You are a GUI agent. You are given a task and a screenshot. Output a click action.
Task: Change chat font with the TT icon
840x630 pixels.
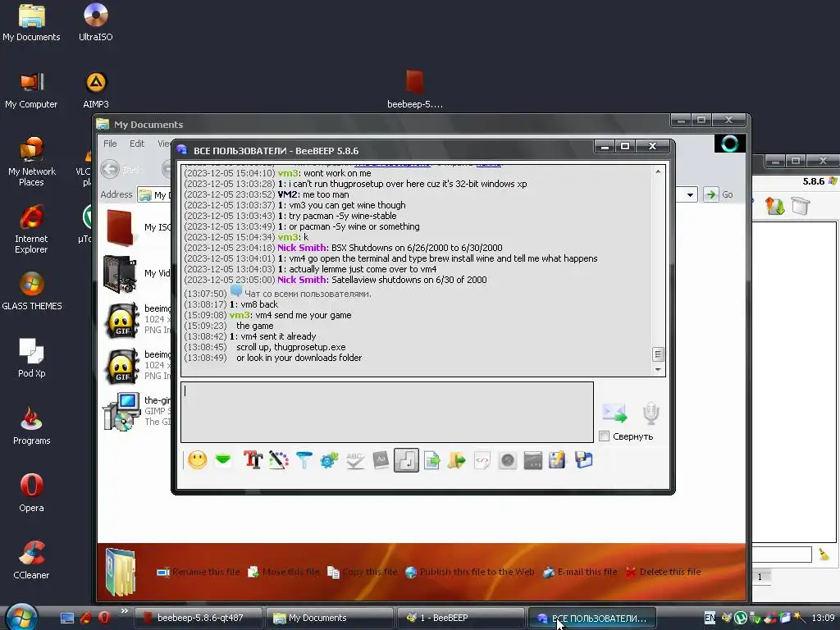(x=253, y=460)
